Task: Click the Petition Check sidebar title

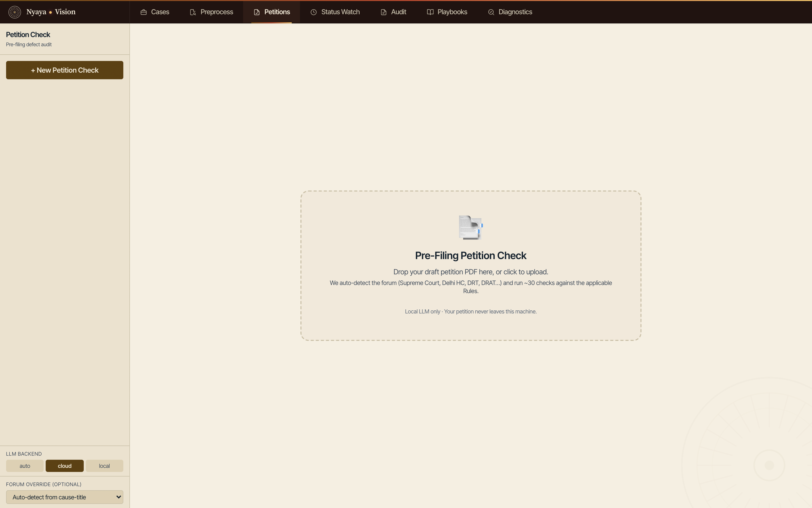Action: pos(28,35)
